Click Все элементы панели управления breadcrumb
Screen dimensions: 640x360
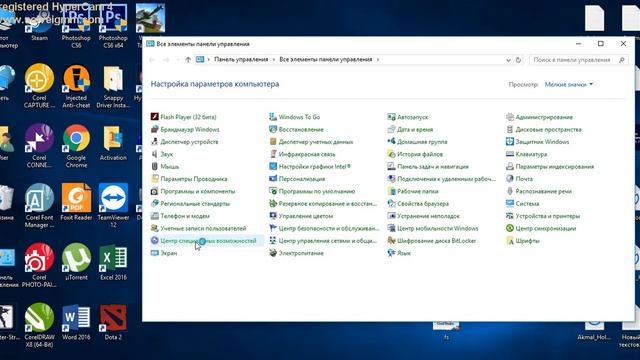[326, 60]
